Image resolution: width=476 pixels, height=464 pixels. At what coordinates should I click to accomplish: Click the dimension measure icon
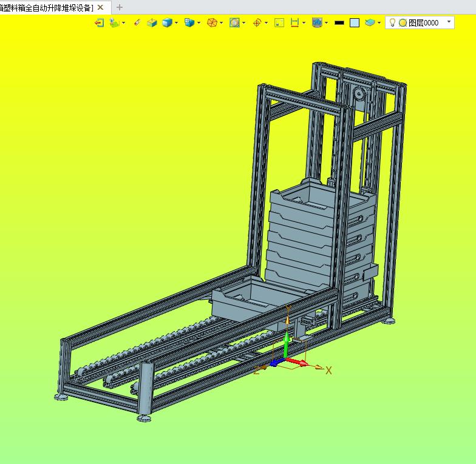[x=294, y=23]
